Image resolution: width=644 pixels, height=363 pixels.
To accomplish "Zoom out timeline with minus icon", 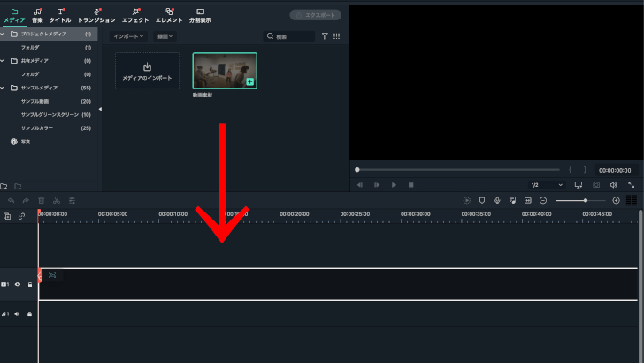I will point(543,201).
